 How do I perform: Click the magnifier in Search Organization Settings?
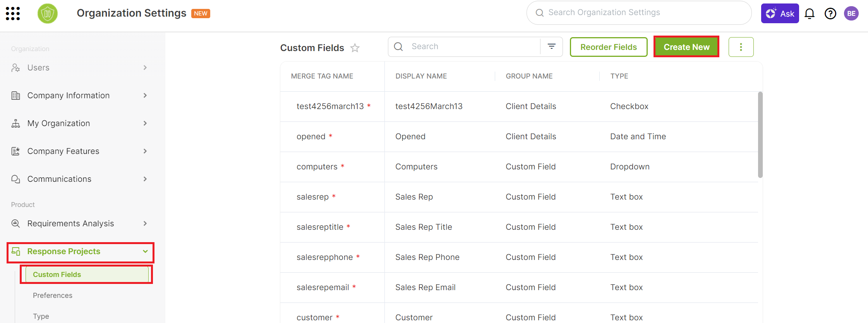coord(539,13)
